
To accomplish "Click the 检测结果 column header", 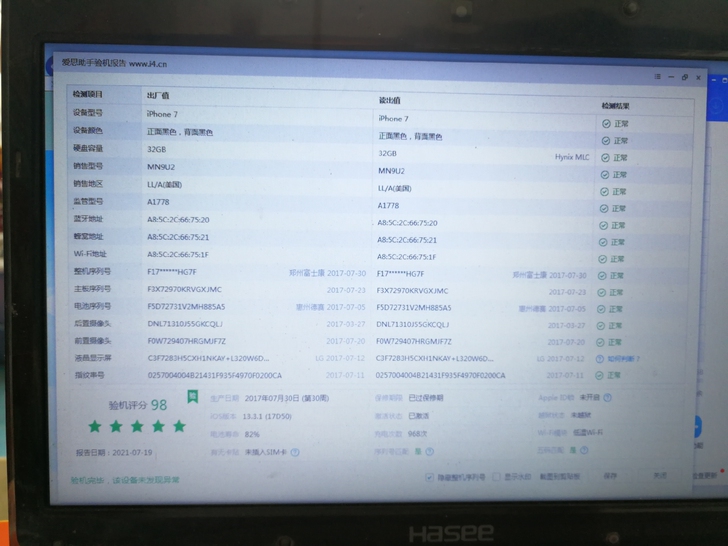I will [616, 106].
